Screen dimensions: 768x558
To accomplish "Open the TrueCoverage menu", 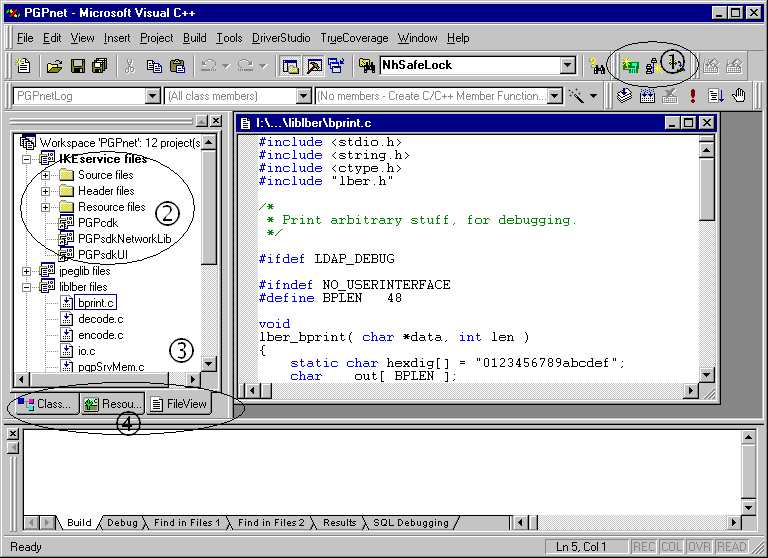I will point(354,38).
